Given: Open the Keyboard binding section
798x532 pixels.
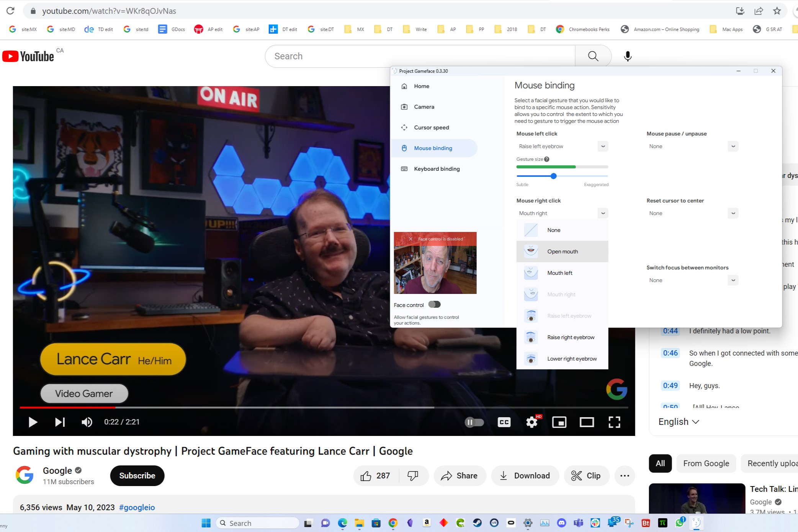Looking at the screenshot, I should click(437, 169).
